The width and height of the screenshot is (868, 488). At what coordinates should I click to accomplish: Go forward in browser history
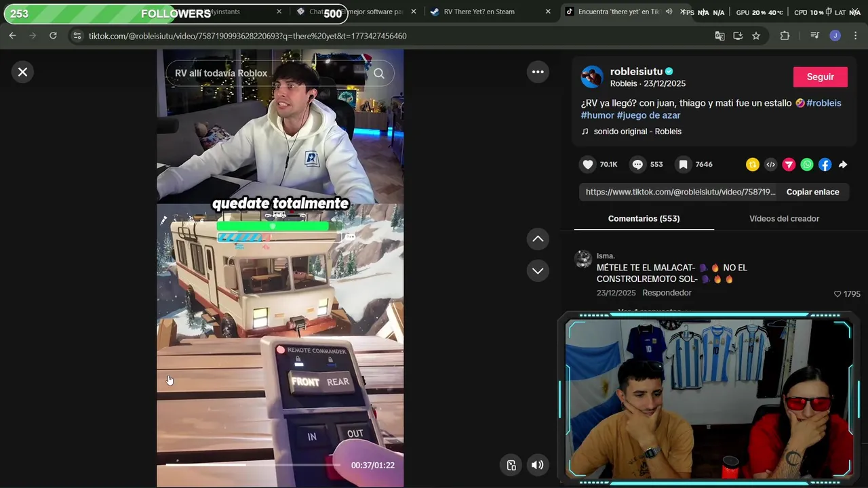click(x=33, y=36)
